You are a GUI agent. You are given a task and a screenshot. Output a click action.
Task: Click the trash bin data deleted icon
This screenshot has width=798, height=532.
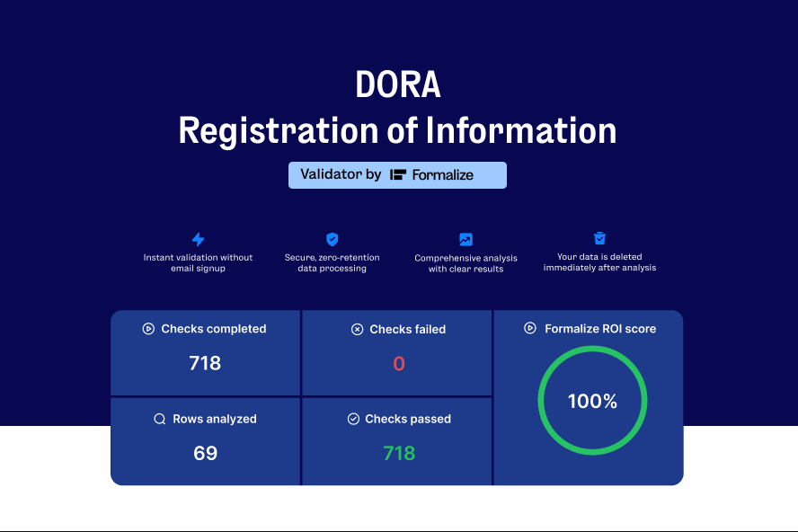599,238
